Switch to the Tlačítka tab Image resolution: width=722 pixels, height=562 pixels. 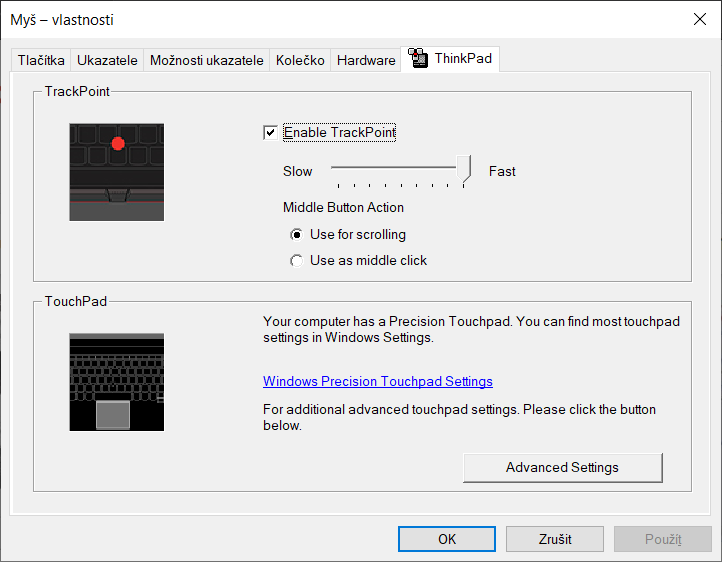coord(41,60)
